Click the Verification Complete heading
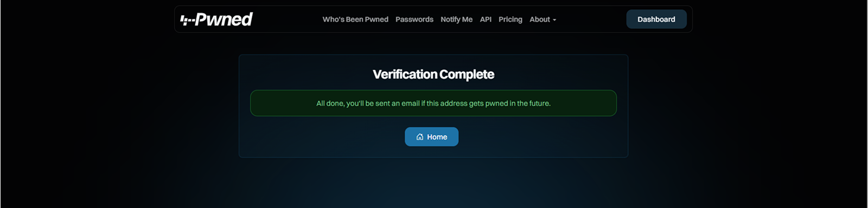This screenshot has height=208, width=868. [x=433, y=74]
